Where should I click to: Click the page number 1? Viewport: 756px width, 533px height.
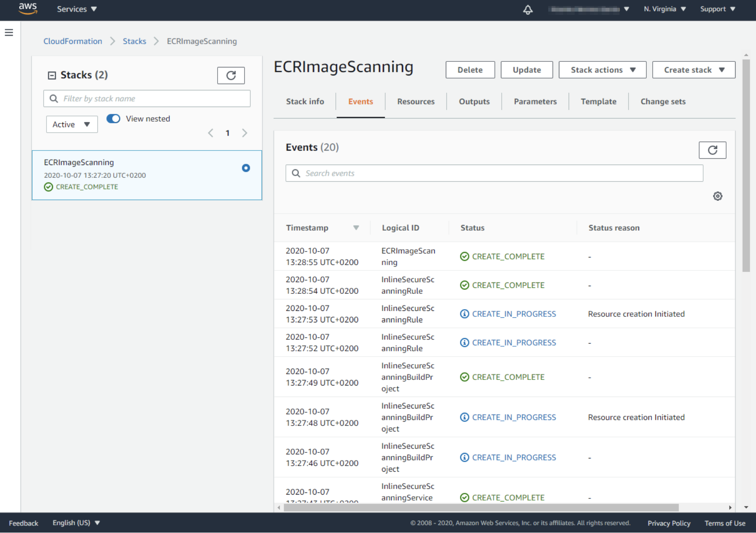[227, 133]
